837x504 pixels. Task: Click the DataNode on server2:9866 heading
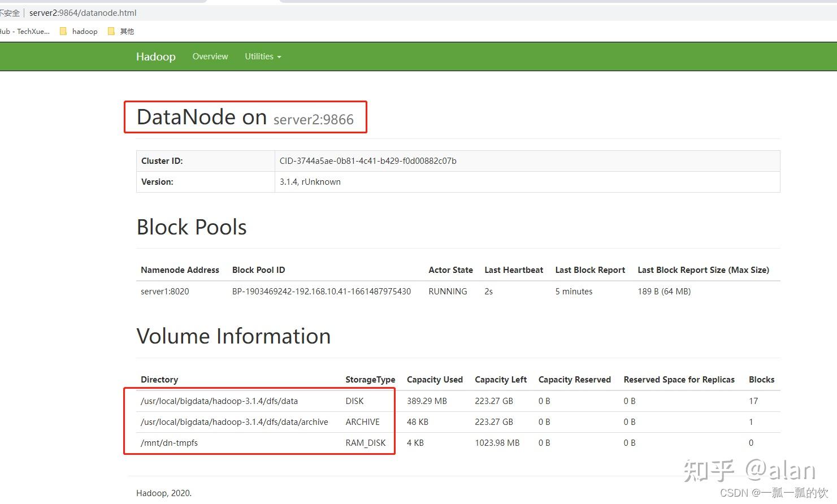[245, 118]
